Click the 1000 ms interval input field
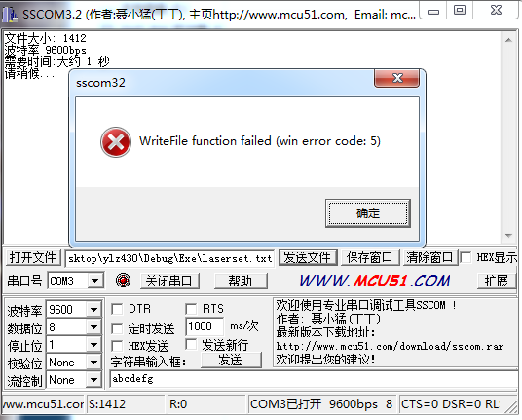The image size is (522, 420). 205,326
